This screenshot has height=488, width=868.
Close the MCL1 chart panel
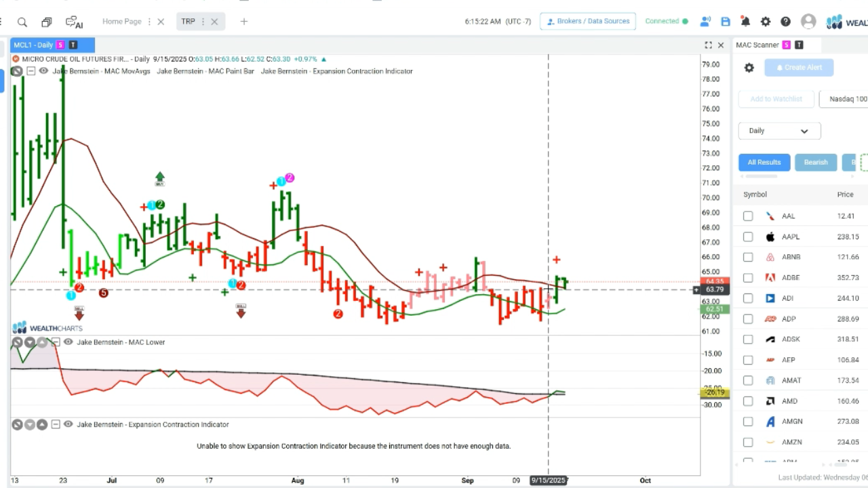click(720, 45)
